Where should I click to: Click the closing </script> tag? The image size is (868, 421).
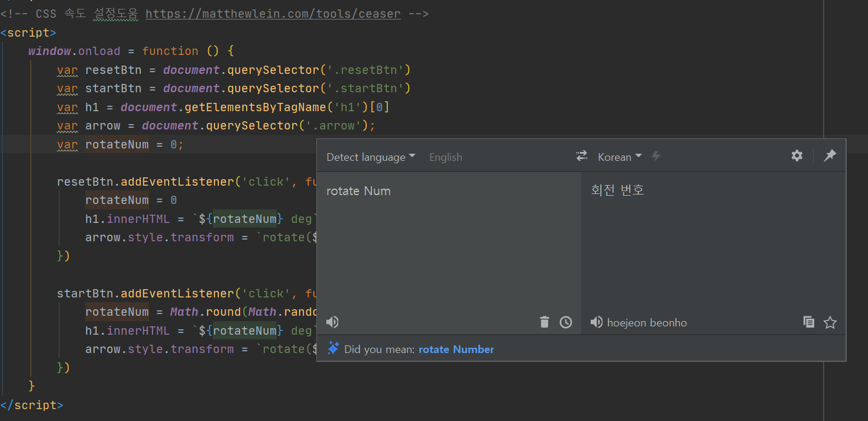31,405
